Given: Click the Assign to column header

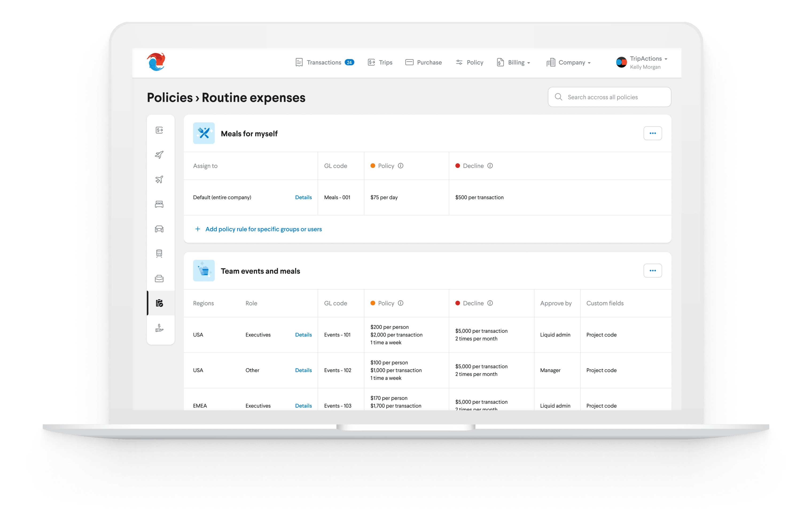Looking at the screenshot, I should tap(205, 166).
